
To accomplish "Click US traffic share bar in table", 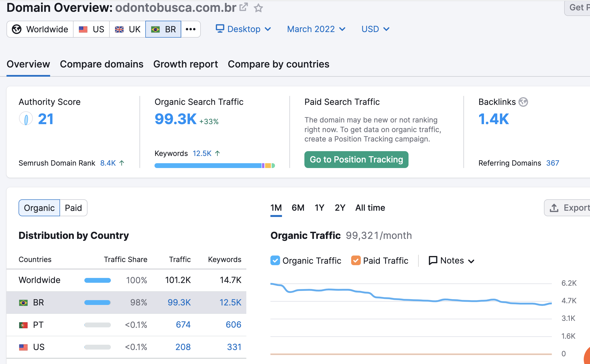I will [97, 347].
